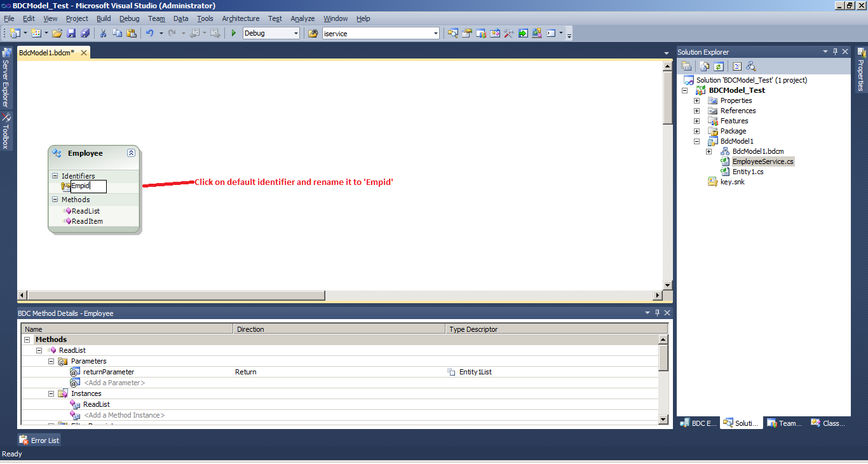Click the View Code icon in Solution Explorer
This screenshot has height=464, width=868.
737,66
